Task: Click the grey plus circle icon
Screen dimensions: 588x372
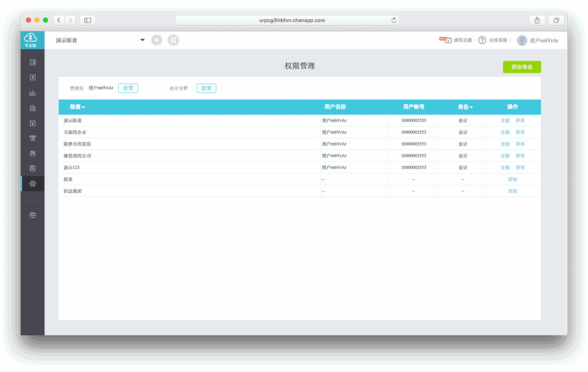Action: click(157, 40)
